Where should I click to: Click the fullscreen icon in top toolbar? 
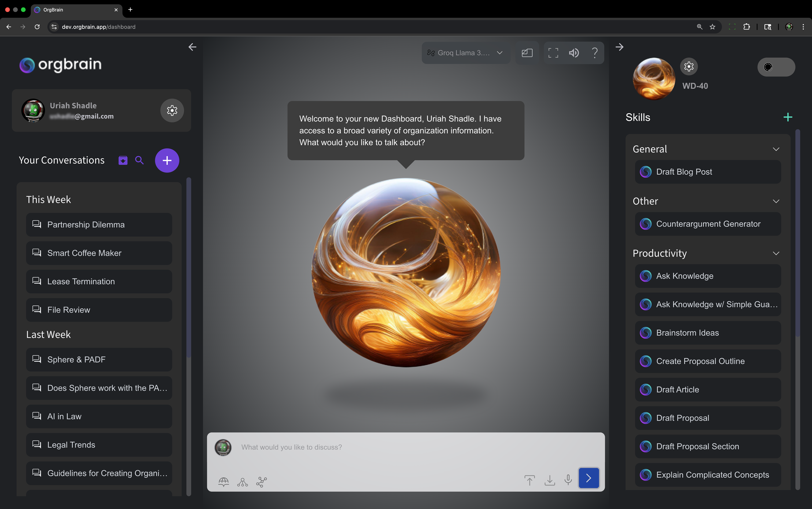pos(553,53)
